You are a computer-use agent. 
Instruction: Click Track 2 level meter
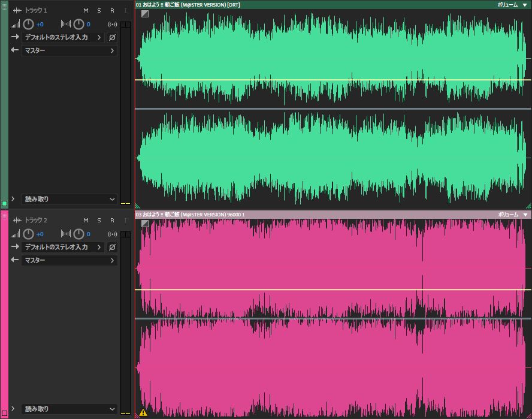coord(126,323)
